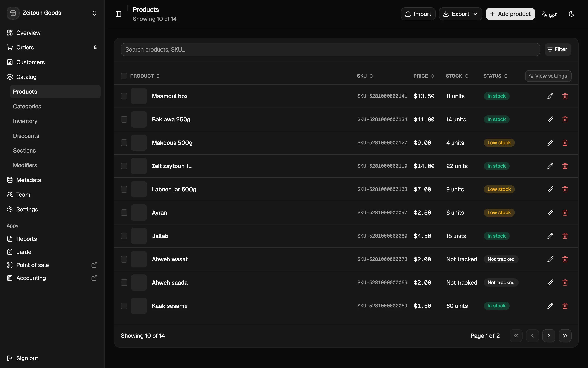
Task: Jump to the last page
Action: pyautogui.click(x=565, y=336)
